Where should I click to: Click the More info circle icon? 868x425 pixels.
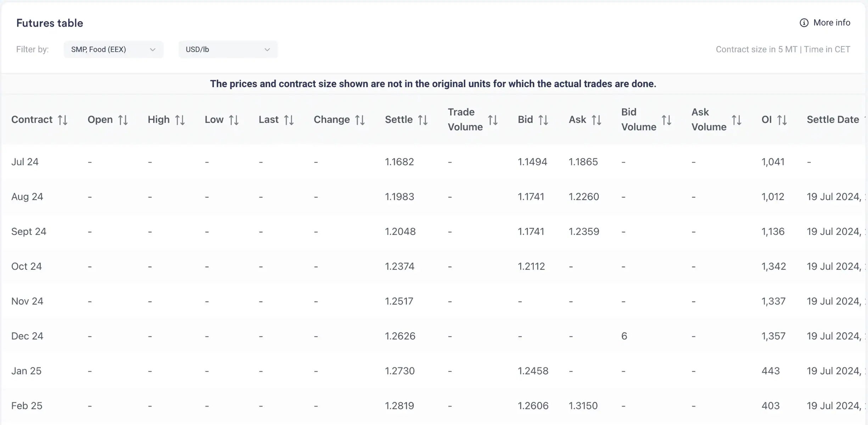(x=804, y=23)
